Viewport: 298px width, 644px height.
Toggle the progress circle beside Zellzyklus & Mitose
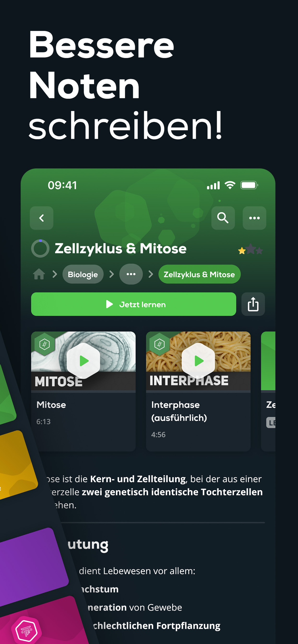tap(40, 249)
